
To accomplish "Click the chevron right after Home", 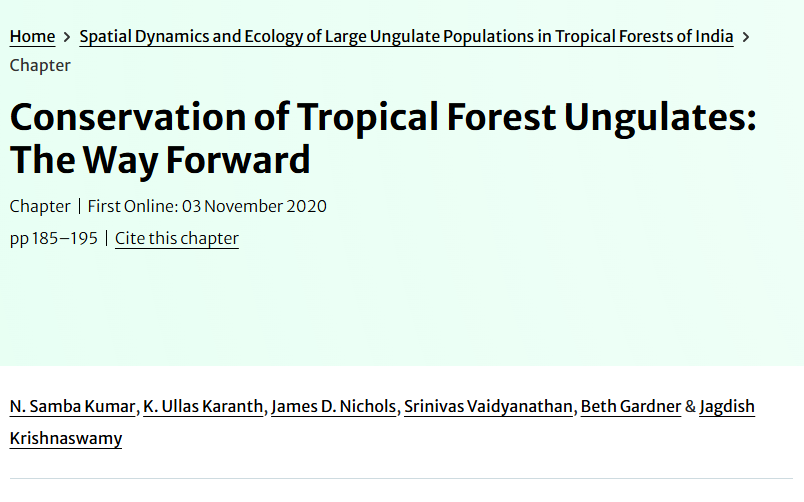I will click(67, 37).
